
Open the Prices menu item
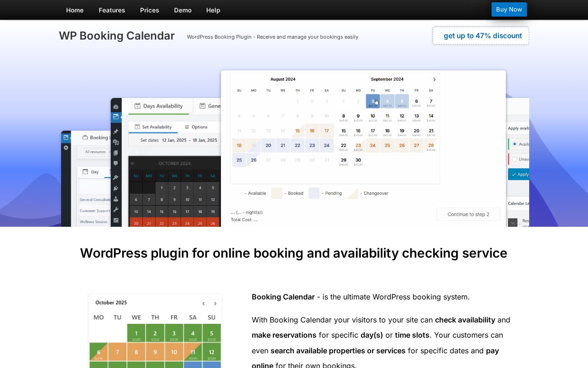point(149,10)
